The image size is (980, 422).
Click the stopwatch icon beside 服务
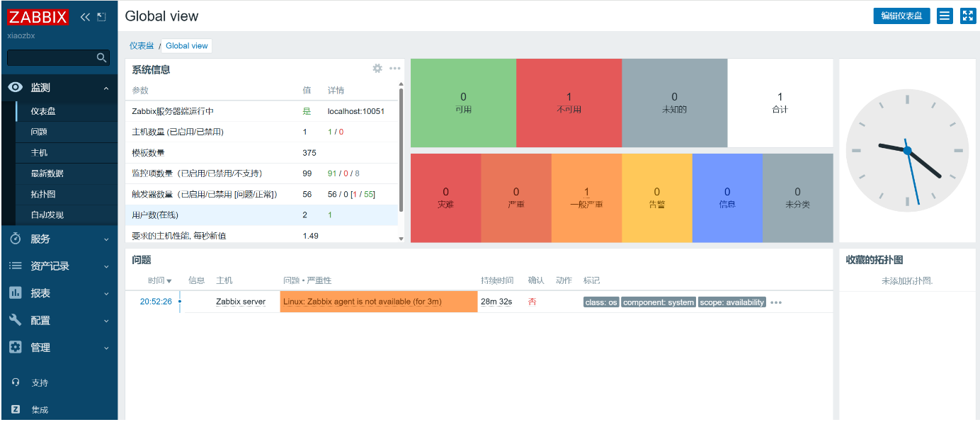(16, 239)
